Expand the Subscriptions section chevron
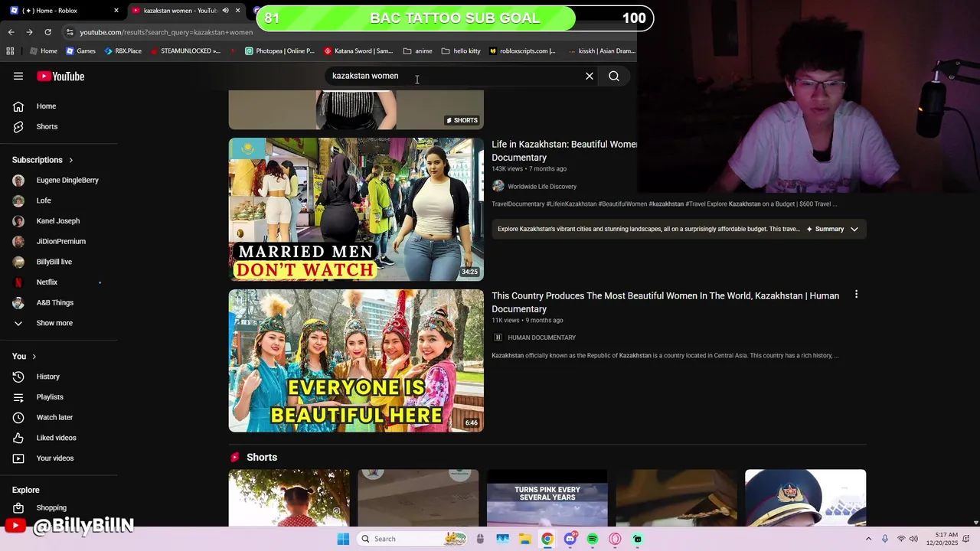980x551 pixels. tap(71, 160)
